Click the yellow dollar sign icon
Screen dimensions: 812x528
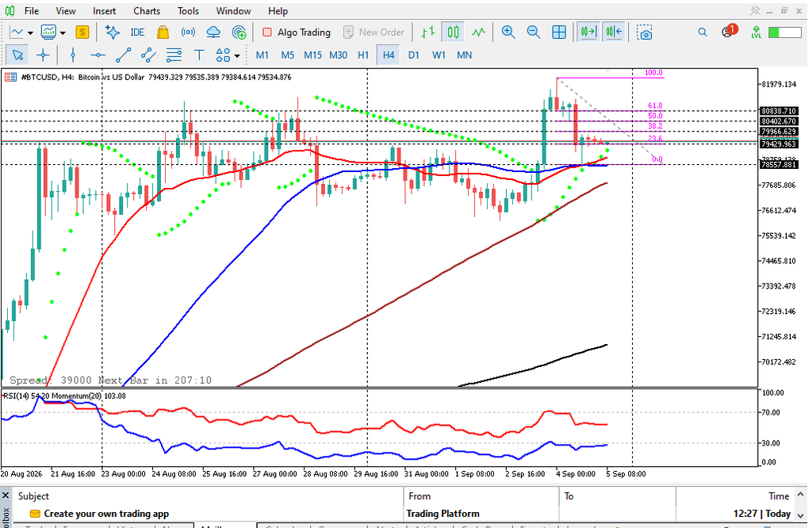(x=82, y=32)
